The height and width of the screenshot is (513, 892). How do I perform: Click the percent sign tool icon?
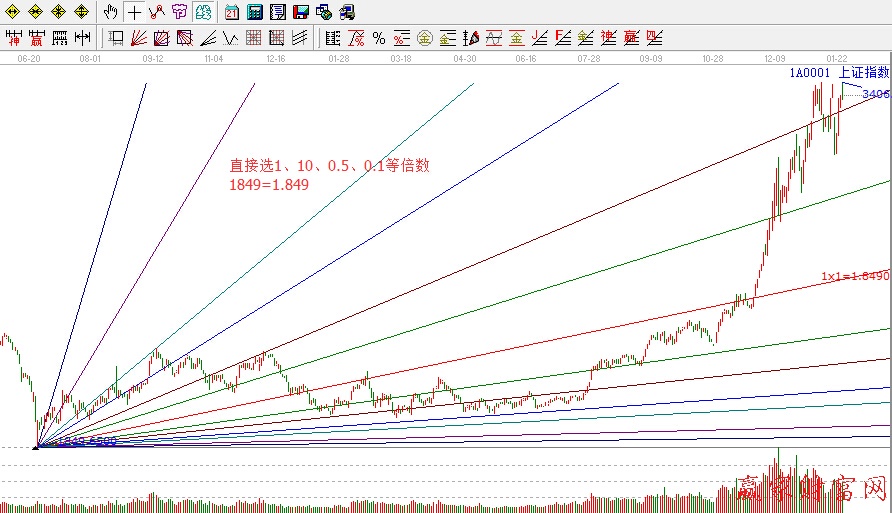click(x=378, y=39)
